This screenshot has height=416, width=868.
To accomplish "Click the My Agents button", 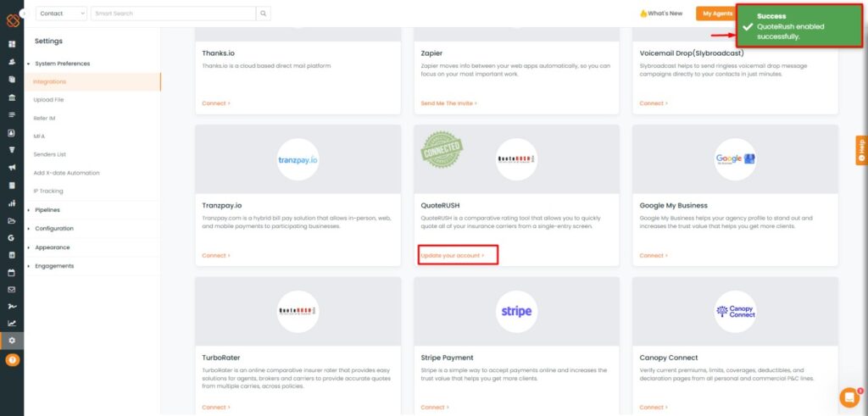I will coord(717,14).
